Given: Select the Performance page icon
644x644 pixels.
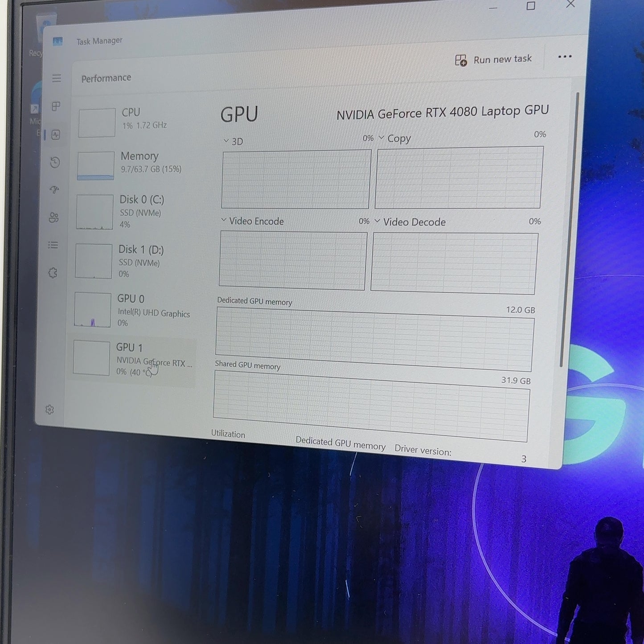Looking at the screenshot, I should click(56, 135).
